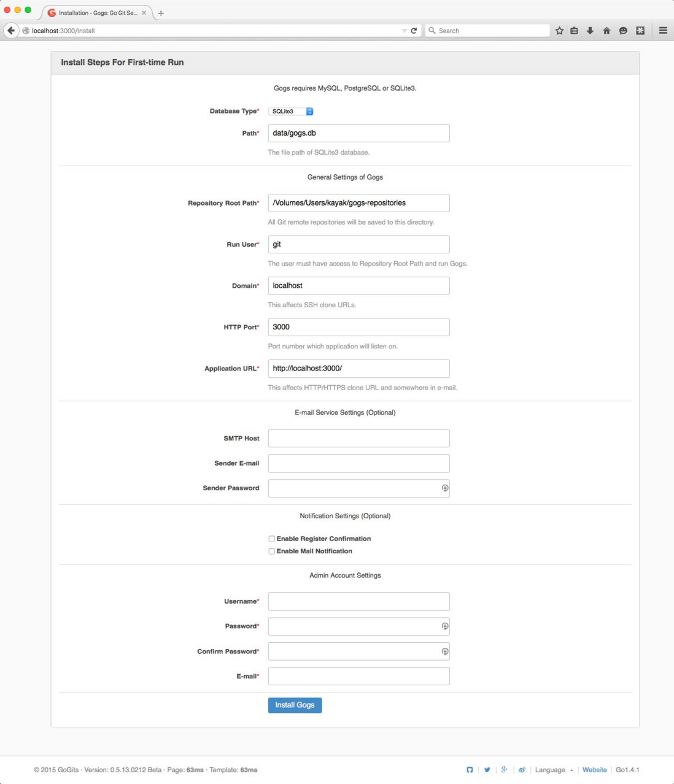Click the search magnifier icon

point(432,30)
